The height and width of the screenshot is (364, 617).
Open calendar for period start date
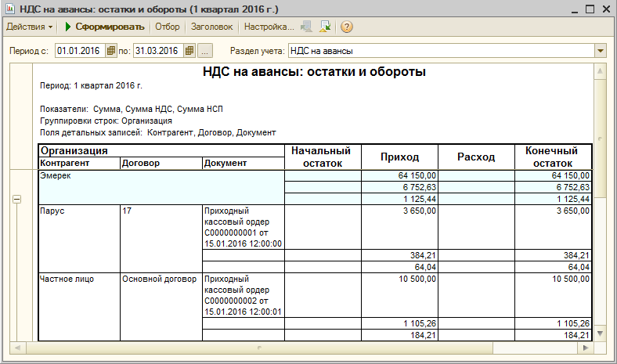pyautogui.click(x=111, y=51)
